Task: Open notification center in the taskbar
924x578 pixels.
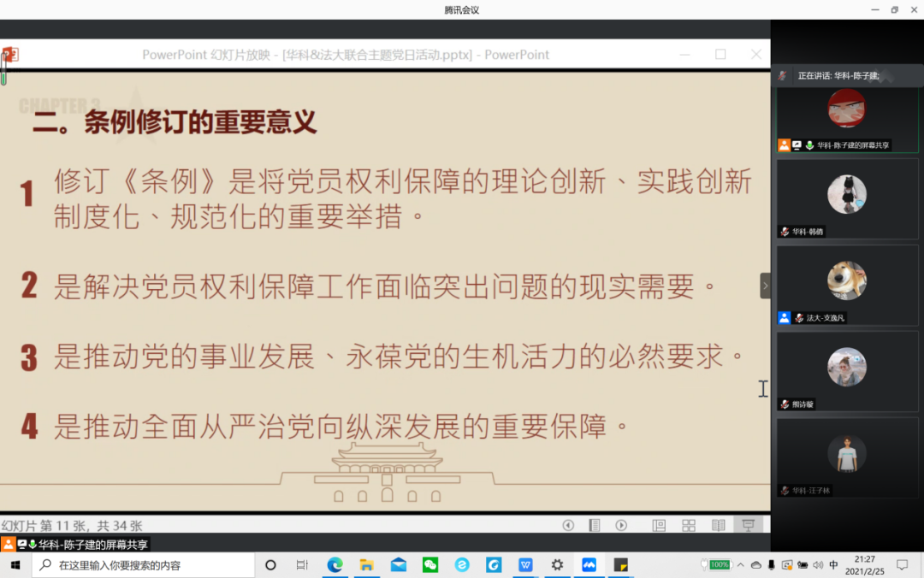Action: tap(902, 565)
